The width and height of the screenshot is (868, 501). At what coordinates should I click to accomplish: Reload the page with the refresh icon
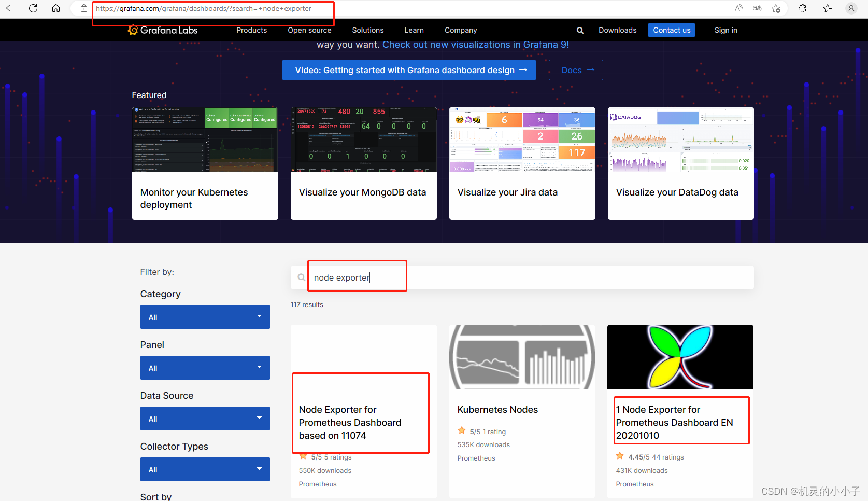tap(33, 8)
